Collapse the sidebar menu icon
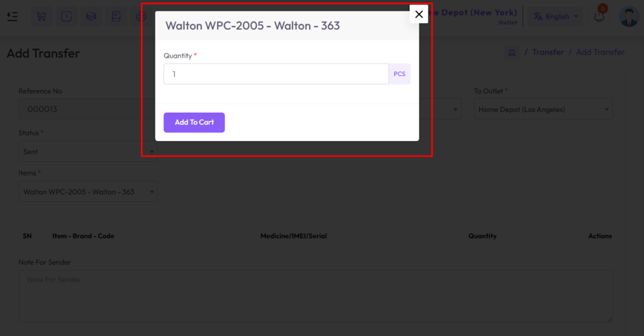Viewport: 644px width, 336px height. (13, 16)
